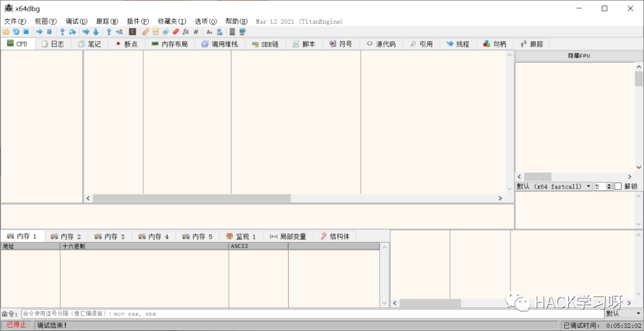Expand the 默认 dropdown beside command bar
The width and height of the screenshot is (644, 331).
[623, 314]
